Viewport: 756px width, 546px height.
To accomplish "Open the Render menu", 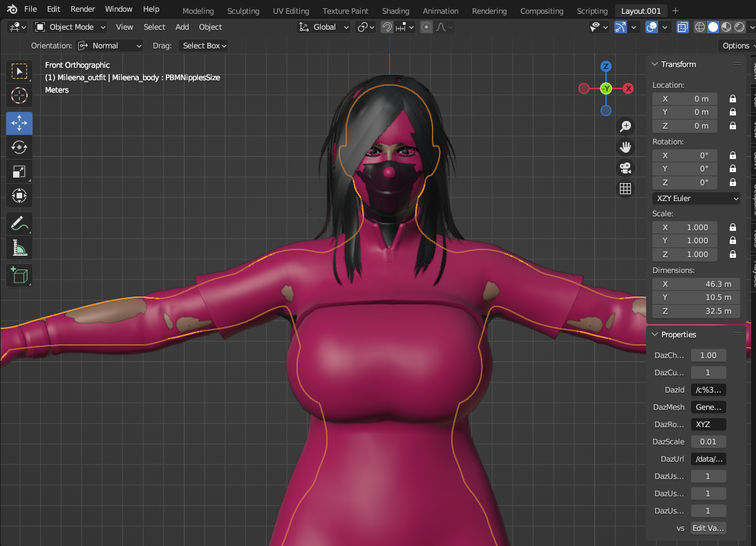I will (83, 9).
